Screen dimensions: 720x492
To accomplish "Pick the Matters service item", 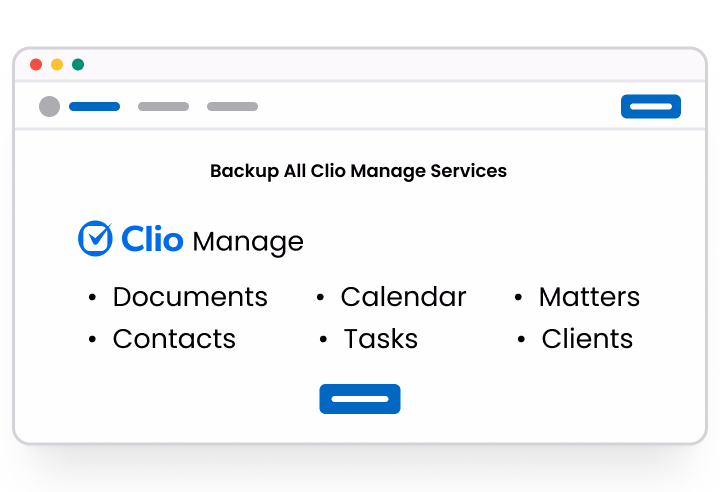I will click(x=589, y=297).
